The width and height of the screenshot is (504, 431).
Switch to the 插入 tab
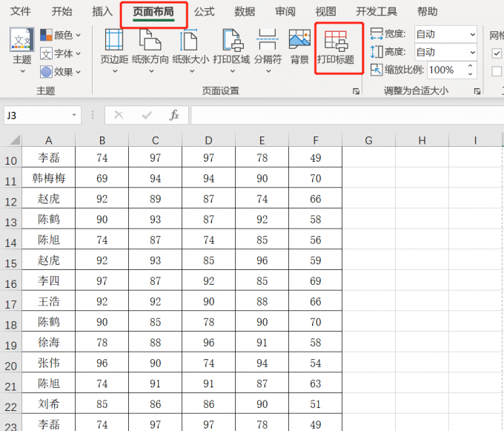[102, 12]
